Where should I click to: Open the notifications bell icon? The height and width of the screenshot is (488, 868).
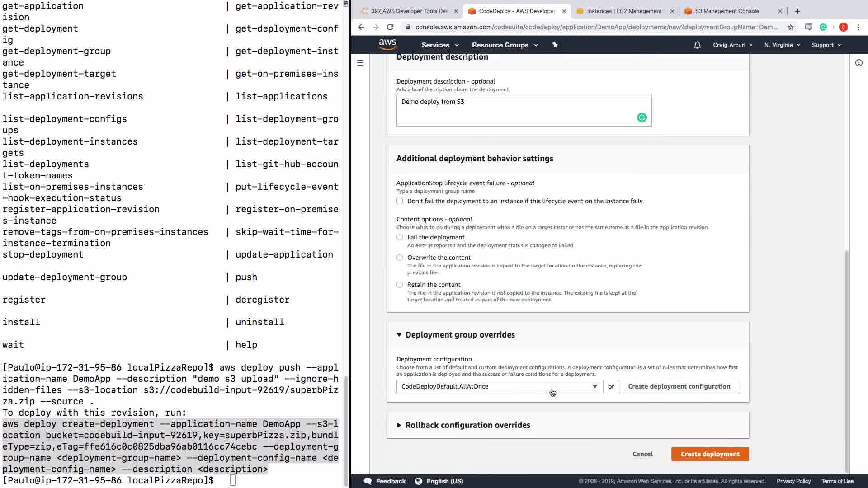pos(697,45)
